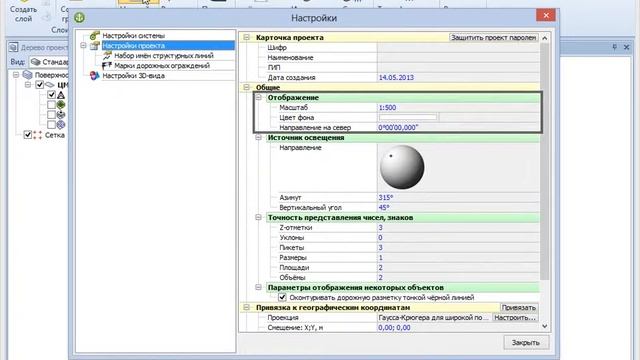Close the Настройки dialog with red X
Image resolution: width=640 pixels, height=360 pixels.
[x=546, y=16]
